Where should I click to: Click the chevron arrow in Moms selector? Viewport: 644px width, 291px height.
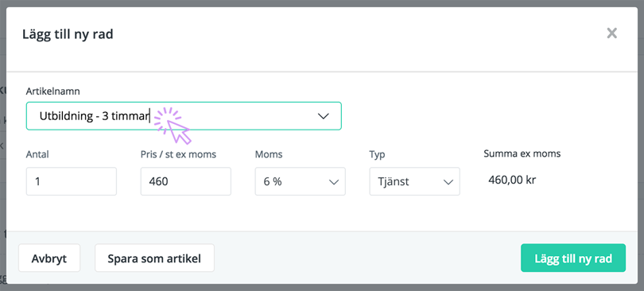coord(333,182)
